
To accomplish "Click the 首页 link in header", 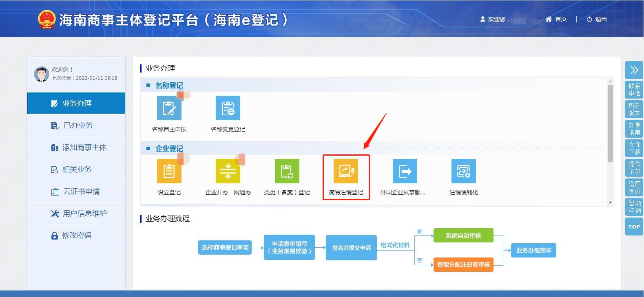I will tap(556, 19).
